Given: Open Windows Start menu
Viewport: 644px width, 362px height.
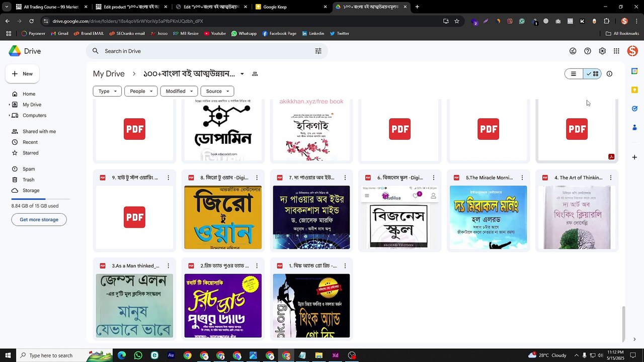Looking at the screenshot, I should [8, 355].
